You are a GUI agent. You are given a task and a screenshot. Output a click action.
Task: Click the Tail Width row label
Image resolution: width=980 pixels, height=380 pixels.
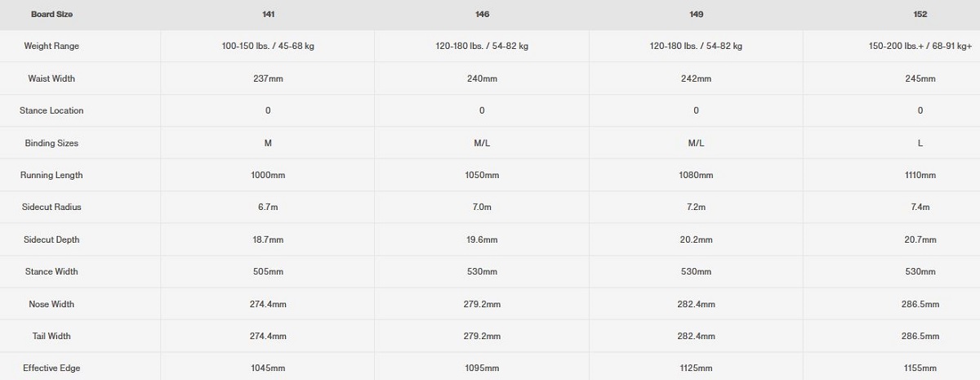click(52, 336)
